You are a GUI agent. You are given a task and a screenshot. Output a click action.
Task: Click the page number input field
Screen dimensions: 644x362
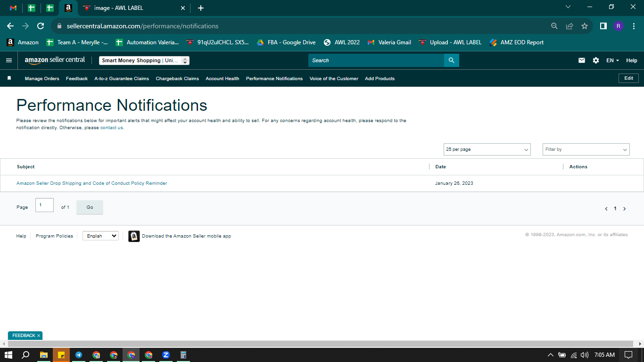[x=44, y=205]
